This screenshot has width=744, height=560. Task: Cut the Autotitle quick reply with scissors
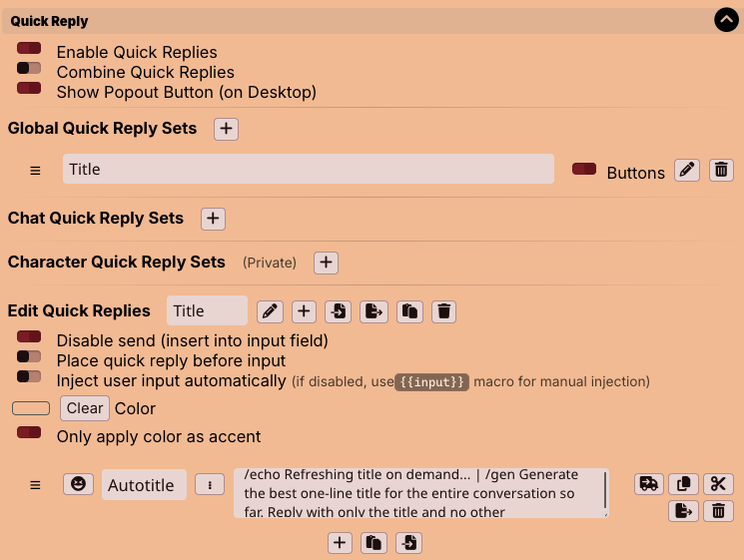[x=718, y=484]
